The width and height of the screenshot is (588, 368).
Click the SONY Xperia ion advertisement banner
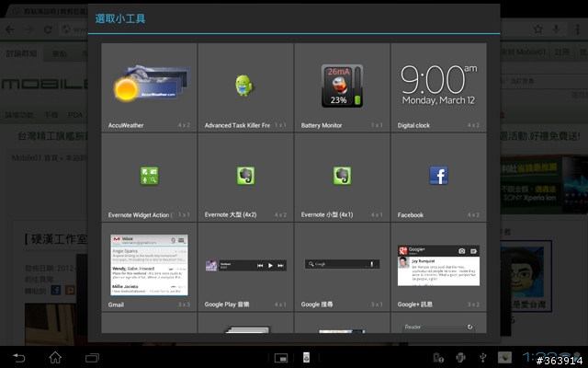tap(544, 185)
